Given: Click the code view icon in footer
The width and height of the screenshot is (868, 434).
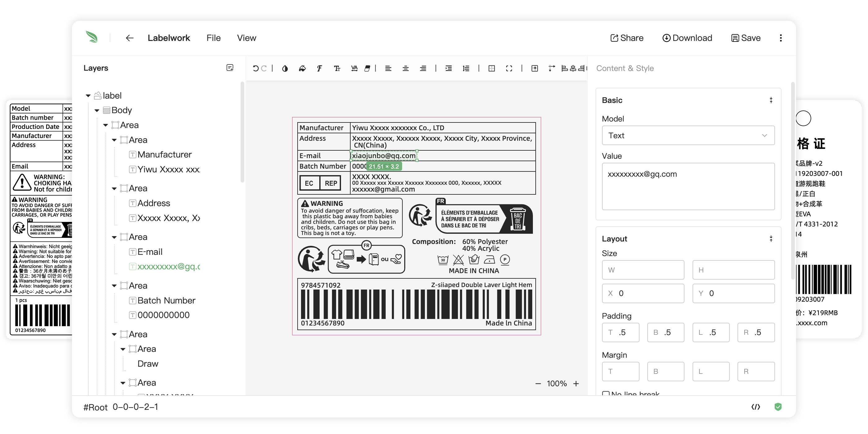Looking at the screenshot, I should click(755, 407).
